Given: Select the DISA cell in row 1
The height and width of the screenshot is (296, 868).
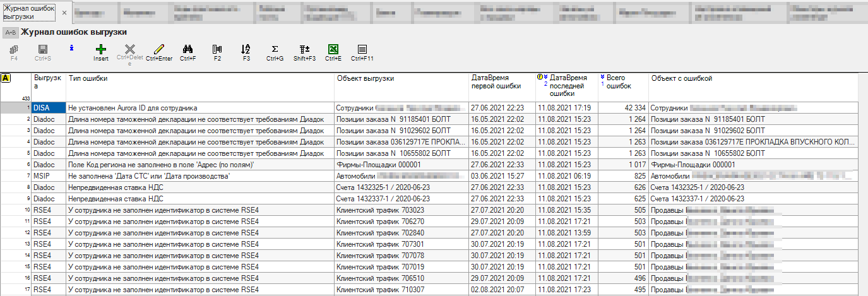Looking at the screenshot, I should (49, 108).
